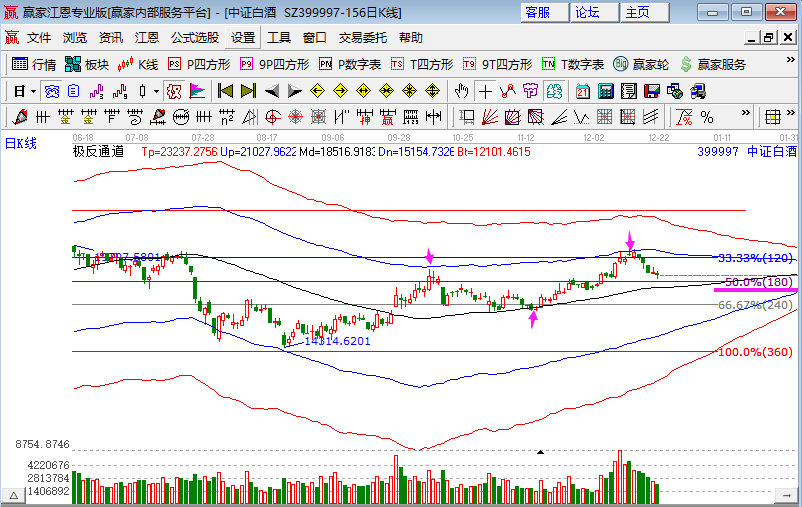Image resolution: width=802 pixels, height=507 pixels.
Task: Select the n² ruler tool icon
Action: 227,118
